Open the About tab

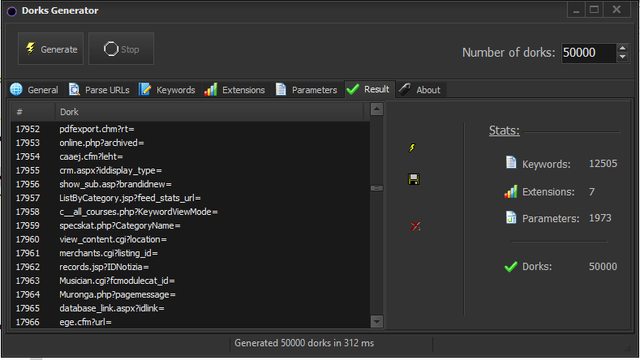click(x=420, y=90)
